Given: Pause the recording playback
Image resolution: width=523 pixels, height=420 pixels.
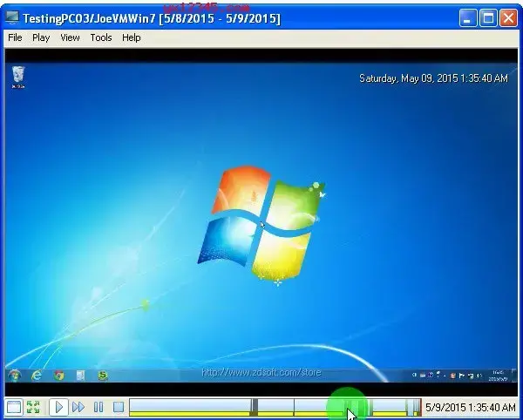Looking at the screenshot, I should (x=98, y=407).
